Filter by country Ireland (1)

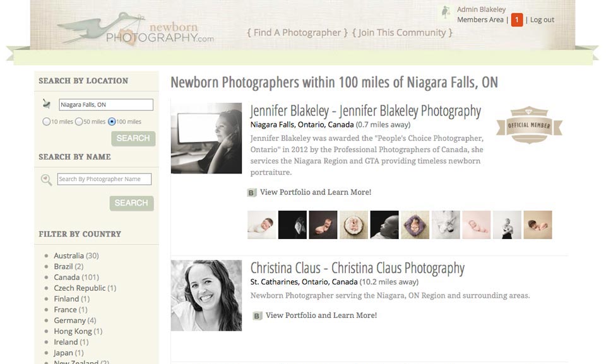(x=71, y=343)
